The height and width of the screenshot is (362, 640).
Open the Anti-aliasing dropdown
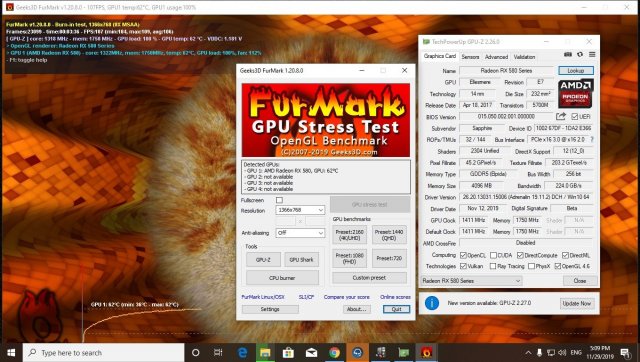point(300,233)
